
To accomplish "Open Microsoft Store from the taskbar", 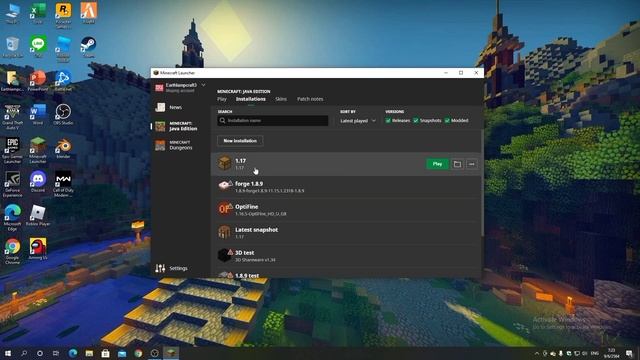I will 105,353.
